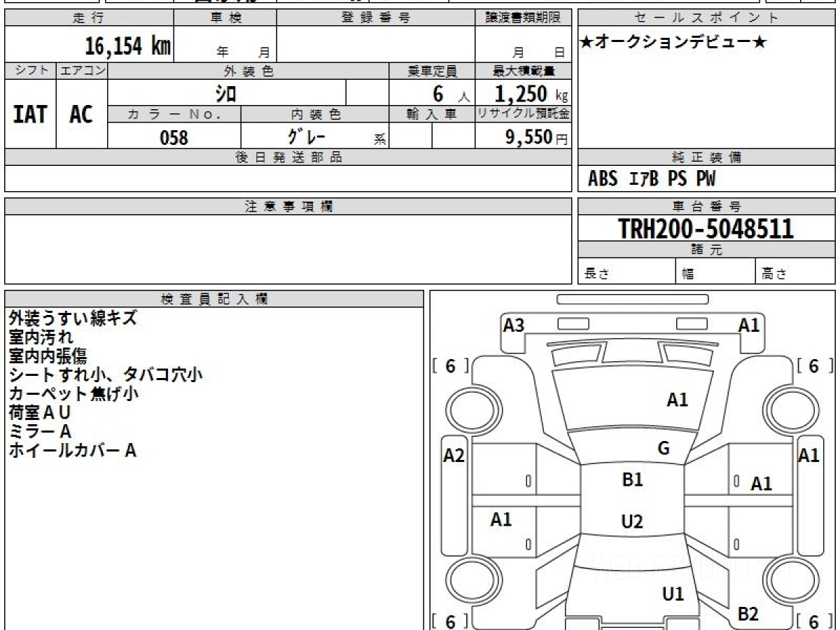Click the 荷室AU note line
The height and width of the screenshot is (630, 840).
(x=40, y=412)
